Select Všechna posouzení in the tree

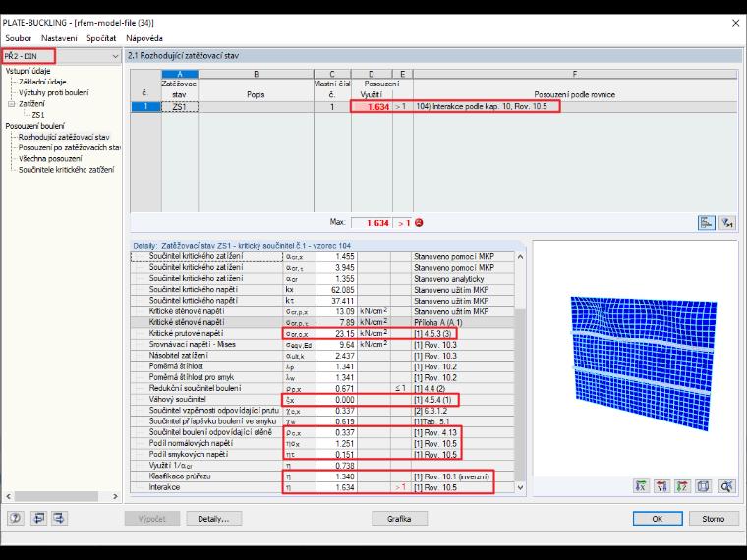50,158
